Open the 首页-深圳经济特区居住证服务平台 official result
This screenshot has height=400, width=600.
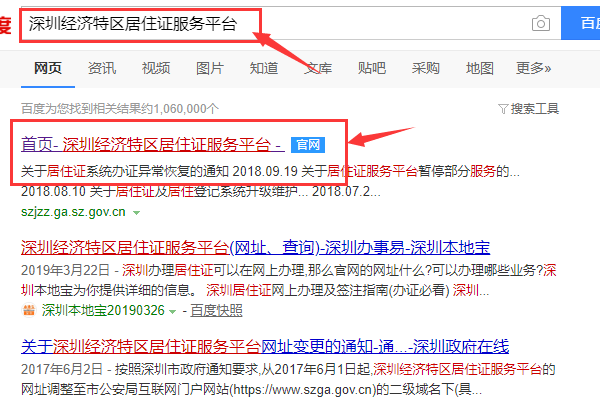pyautogui.click(x=153, y=145)
